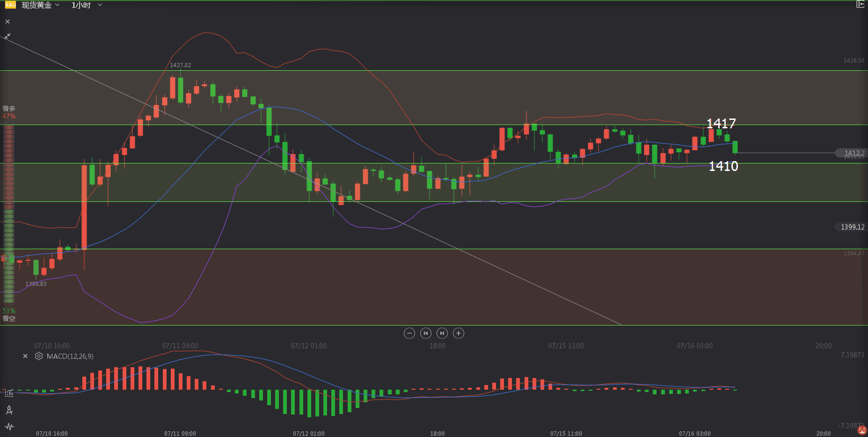Zoom out chart with minus button
This screenshot has width=868, height=437.
409,333
